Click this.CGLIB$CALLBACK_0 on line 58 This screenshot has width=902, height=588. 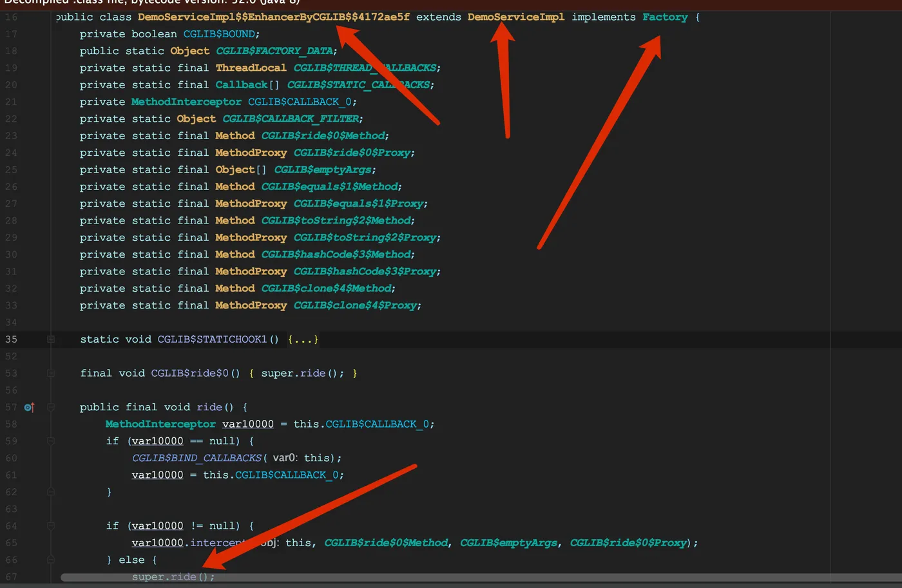pos(361,424)
